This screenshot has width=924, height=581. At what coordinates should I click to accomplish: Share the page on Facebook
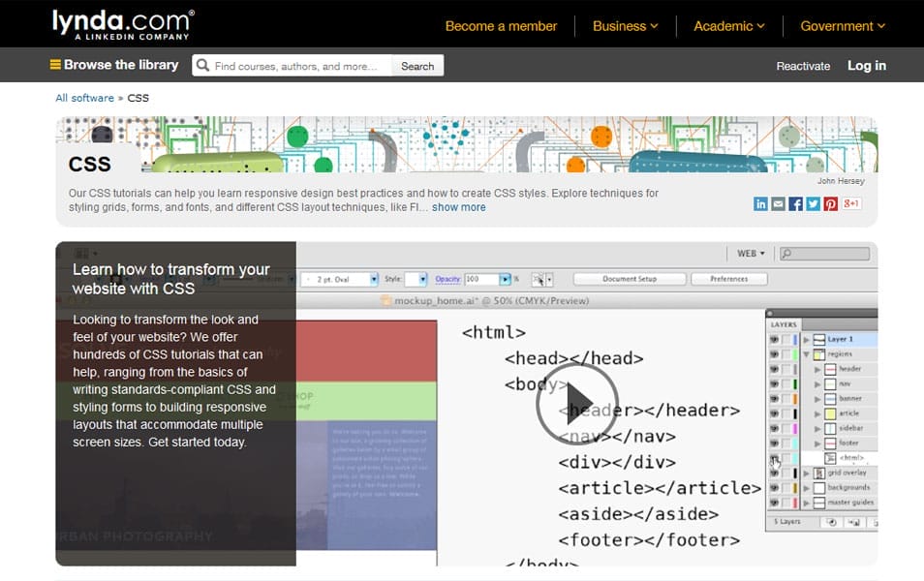click(796, 203)
